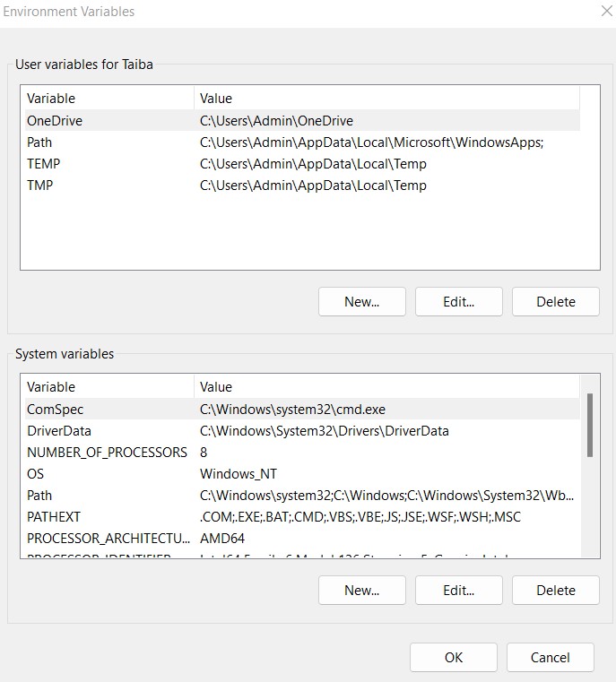
Task: Select the TEMP user variable
Action: click(x=43, y=164)
